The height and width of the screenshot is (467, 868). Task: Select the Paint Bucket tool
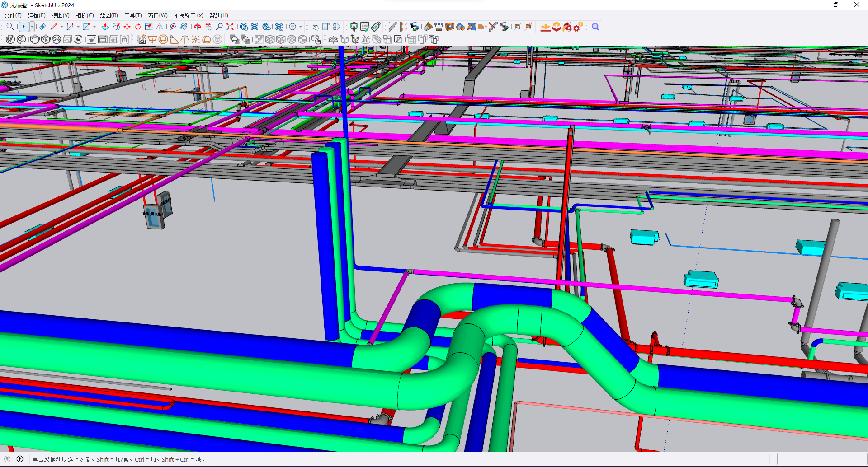click(x=184, y=27)
